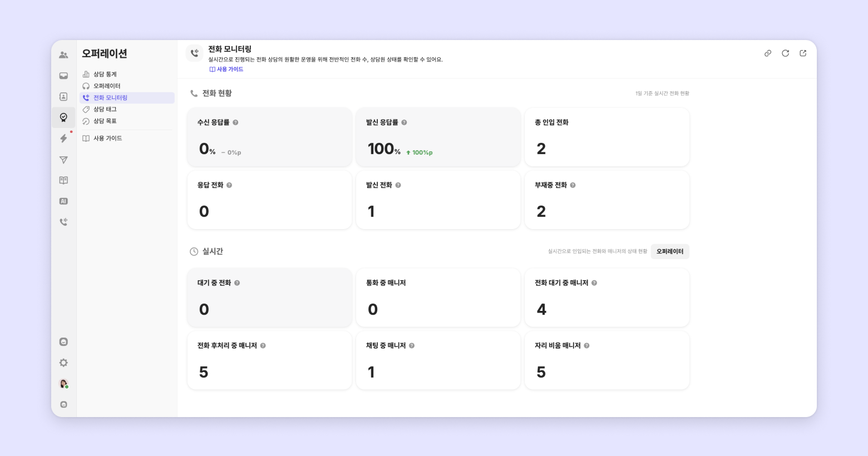
Task: Open the paper plane marketing icon
Action: [x=63, y=160]
